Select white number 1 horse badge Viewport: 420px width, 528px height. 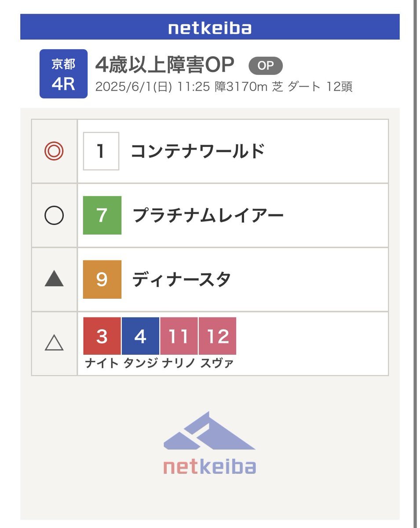(x=101, y=151)
